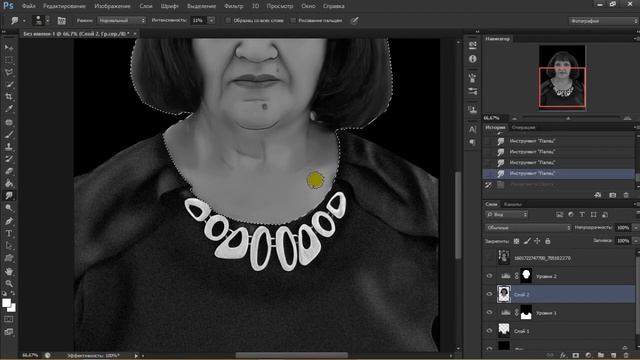Switch to the Операции tab
The image size is (640, 360).
click(x=523, y=128)
